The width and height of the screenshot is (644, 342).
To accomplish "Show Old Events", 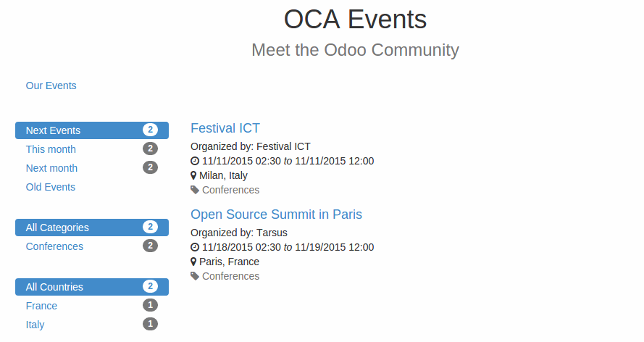I will click(51, 187).
